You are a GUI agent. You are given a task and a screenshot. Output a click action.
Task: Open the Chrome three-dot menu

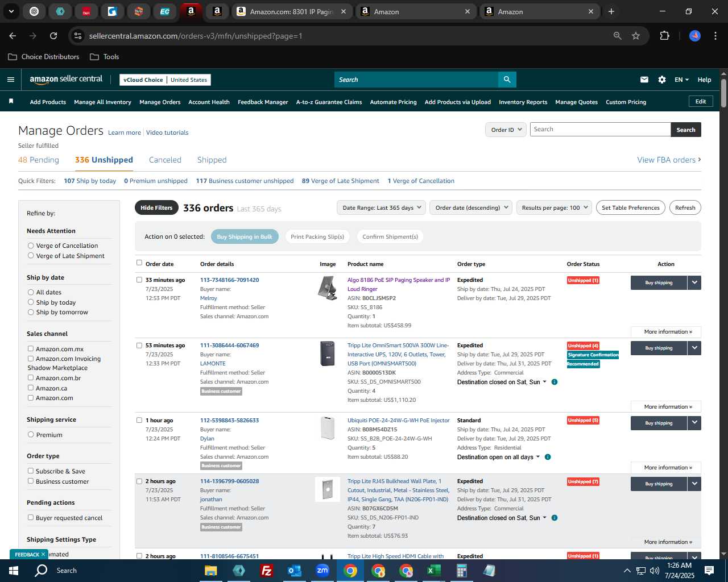pos(714,36)
